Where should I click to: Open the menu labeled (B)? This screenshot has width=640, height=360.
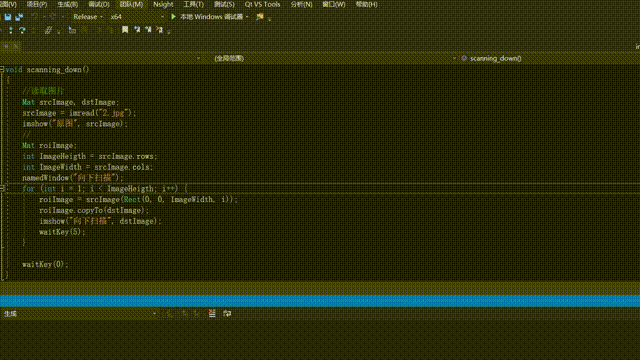[67, 4]
